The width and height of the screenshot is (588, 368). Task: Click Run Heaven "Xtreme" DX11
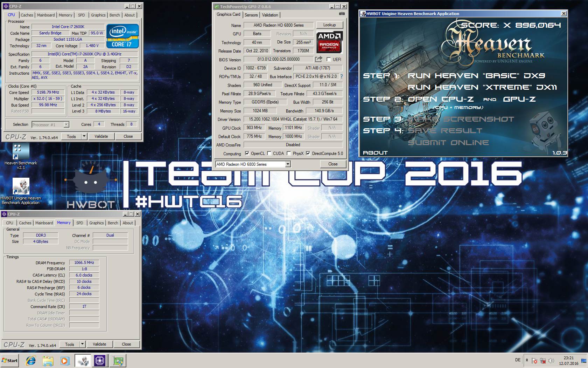(482, 87)
